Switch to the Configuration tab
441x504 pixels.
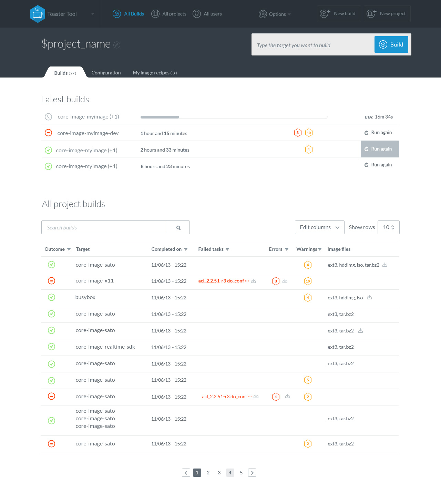106,73
